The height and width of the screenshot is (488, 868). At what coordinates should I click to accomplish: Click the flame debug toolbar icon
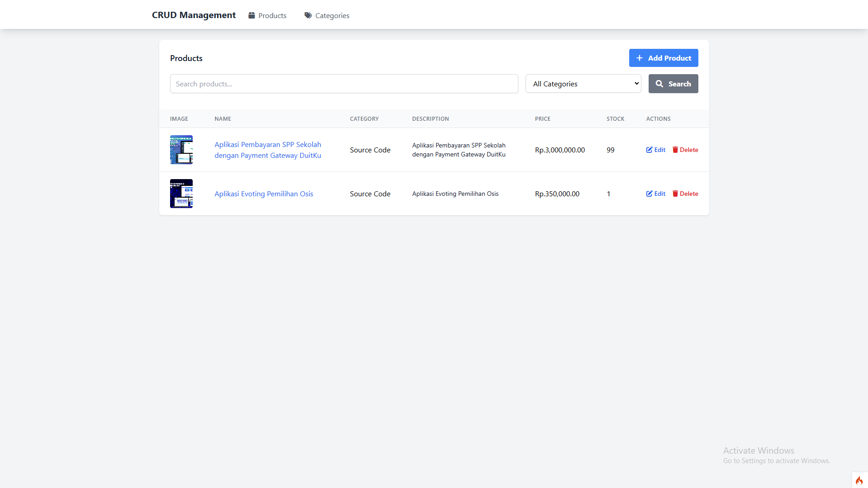pyautogui.click(x=859, y=480)
